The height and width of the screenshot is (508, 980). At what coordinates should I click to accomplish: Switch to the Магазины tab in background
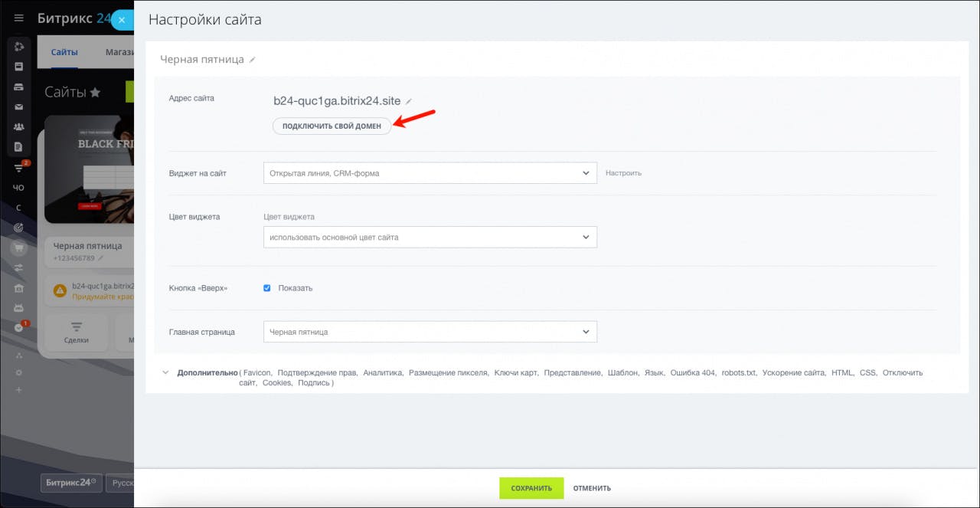coord(119,52)
